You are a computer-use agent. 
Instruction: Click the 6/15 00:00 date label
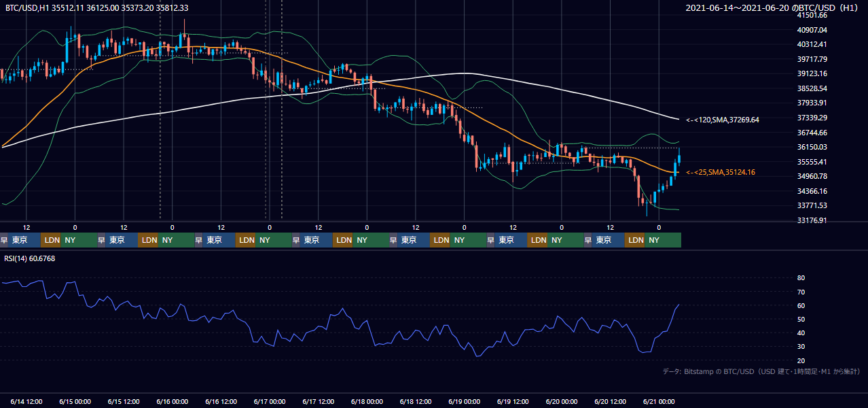tap(75, 402)
